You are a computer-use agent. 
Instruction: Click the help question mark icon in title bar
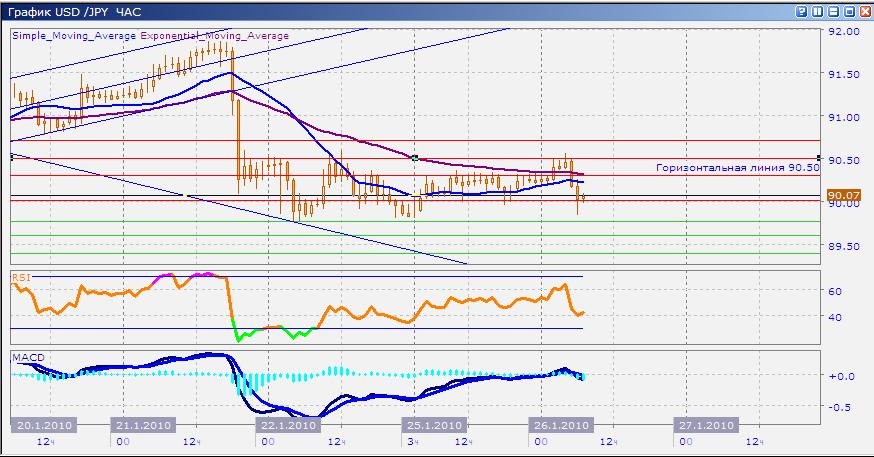click(801, 11)
